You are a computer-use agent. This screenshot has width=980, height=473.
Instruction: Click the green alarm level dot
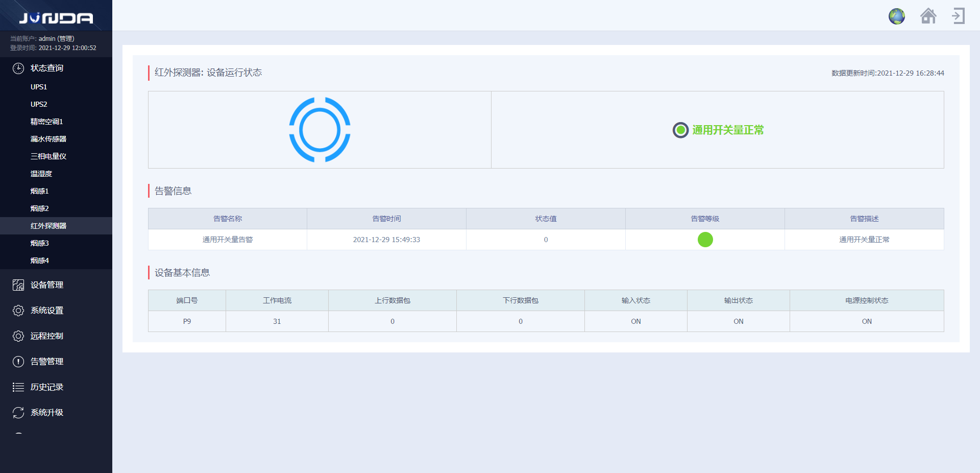705,240
